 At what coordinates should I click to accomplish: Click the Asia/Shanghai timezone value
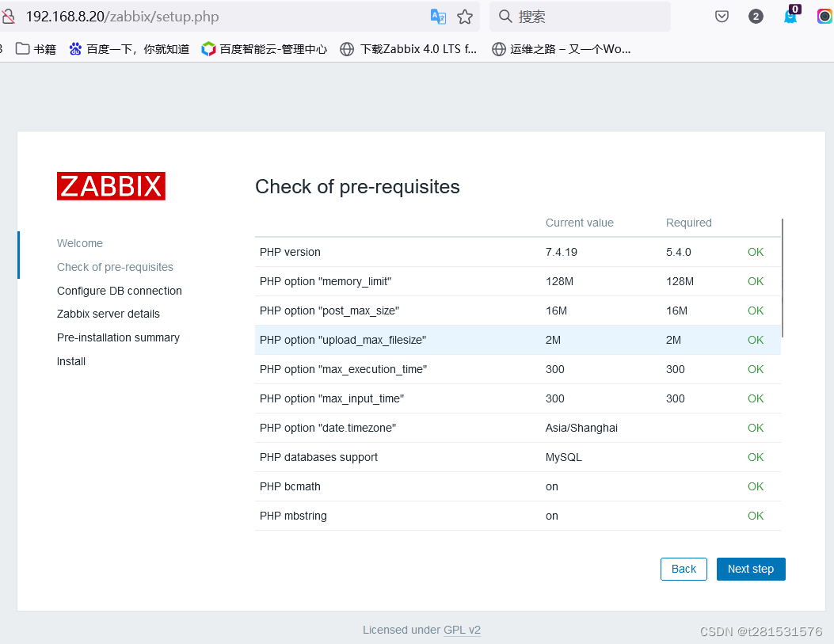(581, 428)
